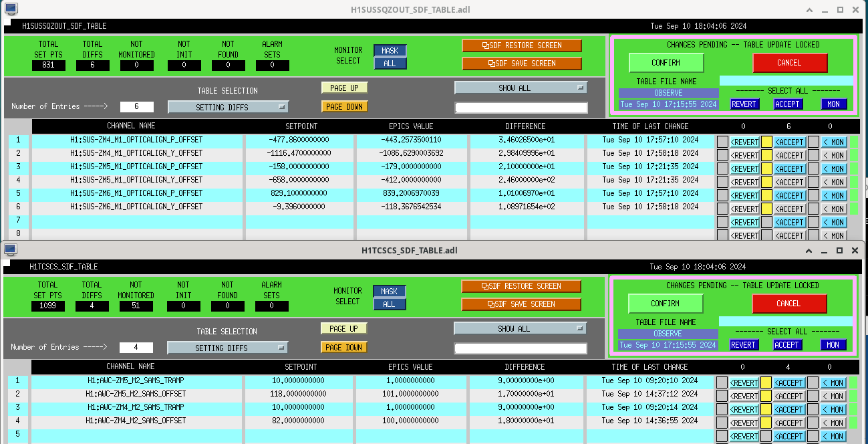Screen dimensions: 868x444
Task: Select MASK monitor option in H1TCSCS window
Action: 389,292
